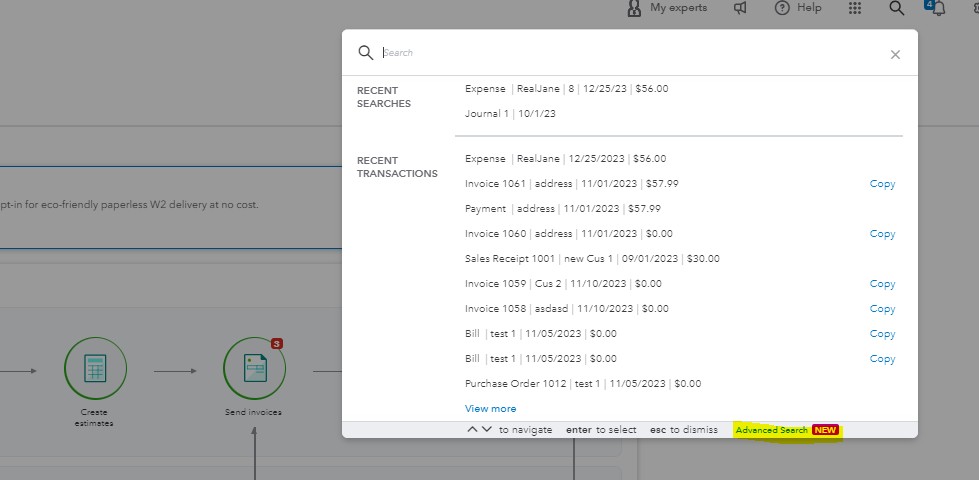979x480 pixels.
Task: Click the Send invoices label
Action: click(253, 412)
